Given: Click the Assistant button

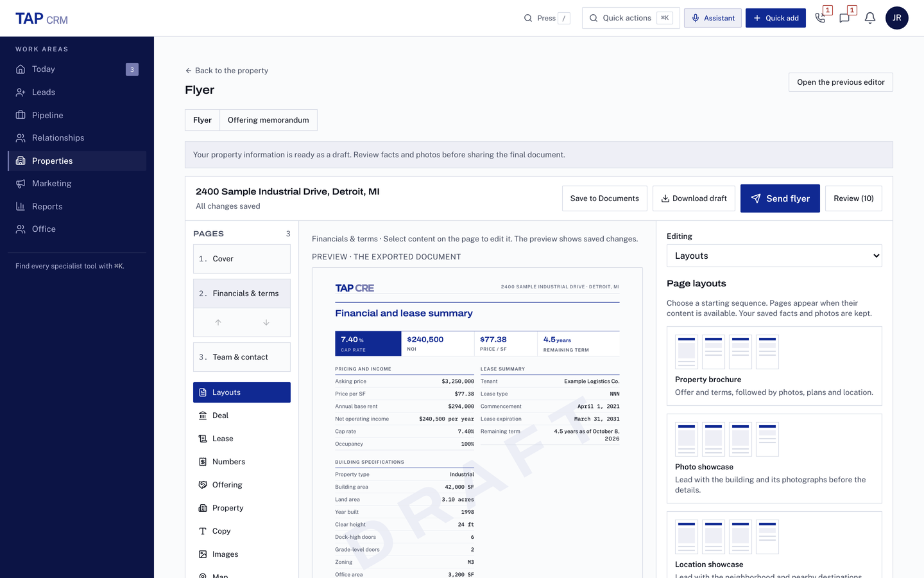Looking at the screenshot, I should point(713,18).
